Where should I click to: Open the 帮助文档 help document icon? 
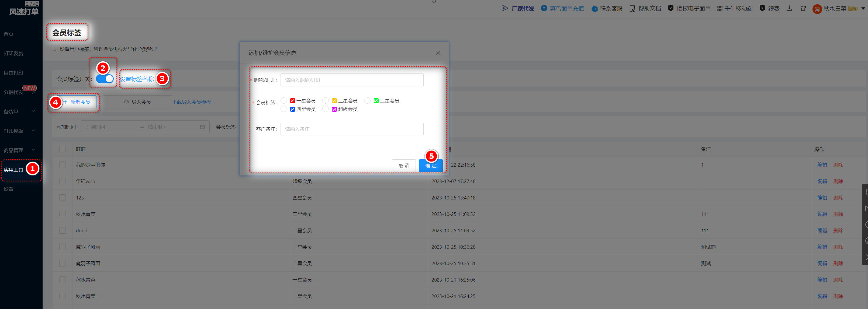[632, 8]
